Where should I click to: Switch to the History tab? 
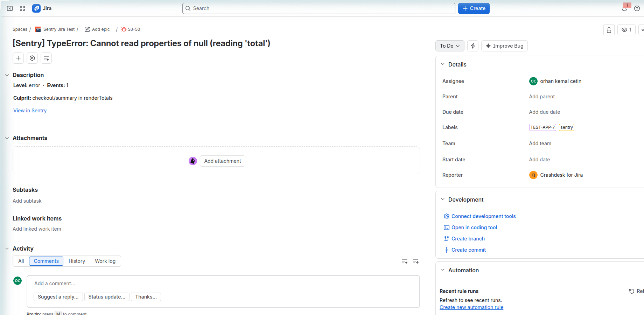tap(77, 261)
